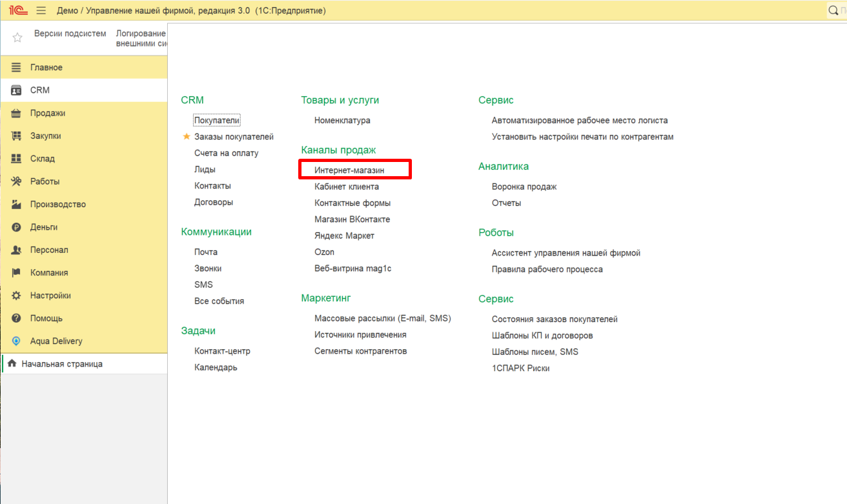Open Контактные формы
This screenshot has height=504, width=847.
pos(352,203)
